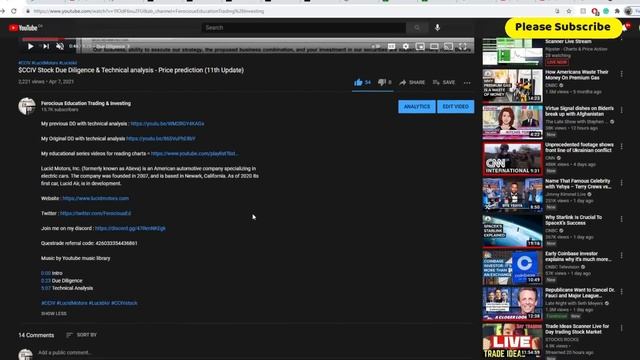Start voice search with microphone icon

click(437, 28)
